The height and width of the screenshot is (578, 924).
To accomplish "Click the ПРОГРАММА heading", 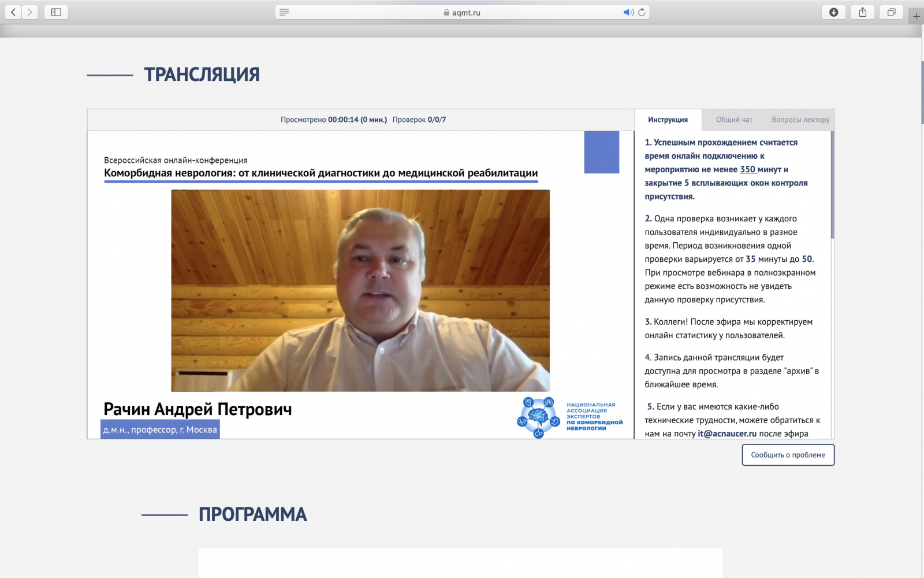I will click(x=252, y=514).
